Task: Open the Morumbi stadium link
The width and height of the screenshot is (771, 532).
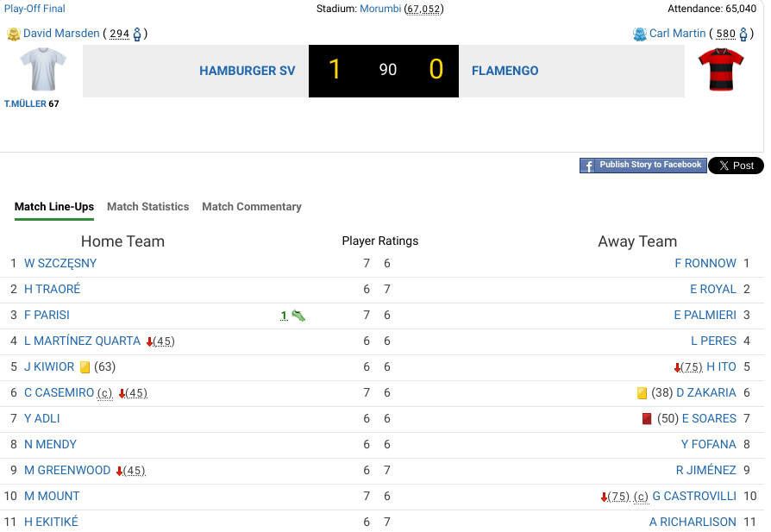Action: [x=381, y=9]
